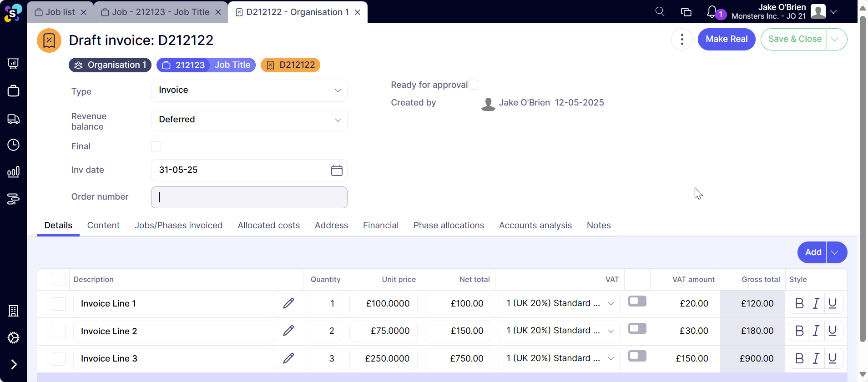Expand the Revenue balance Deferred dropdown

(249, 120)
